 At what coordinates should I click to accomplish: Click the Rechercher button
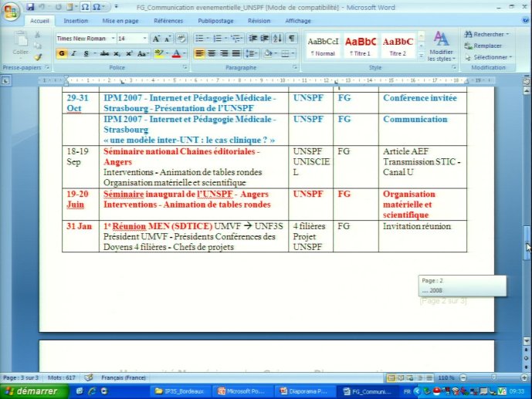pyautogui.click(x=487, y=34)
